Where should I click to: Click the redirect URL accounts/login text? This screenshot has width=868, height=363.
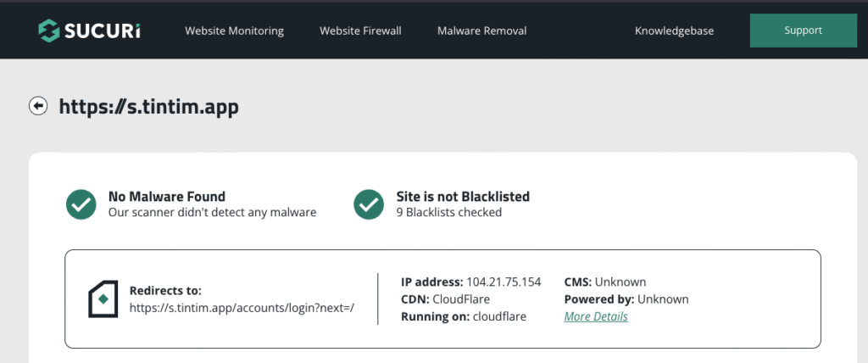[242, 308]
